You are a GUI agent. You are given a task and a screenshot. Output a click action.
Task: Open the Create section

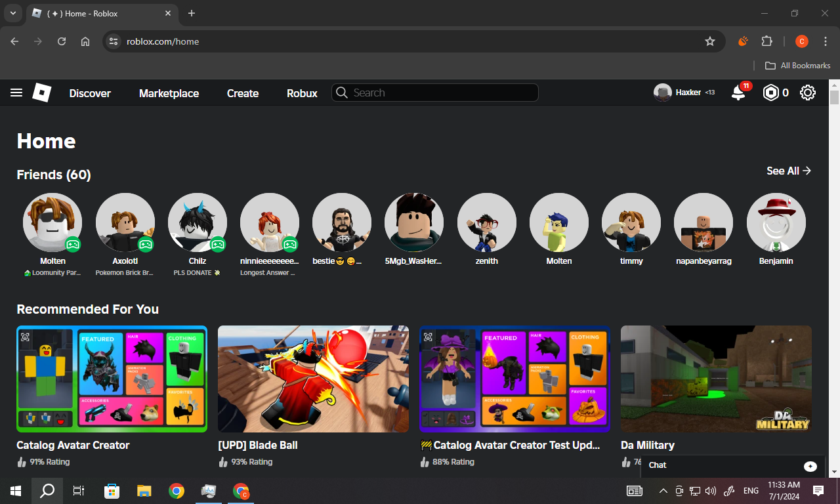point(243,93)
